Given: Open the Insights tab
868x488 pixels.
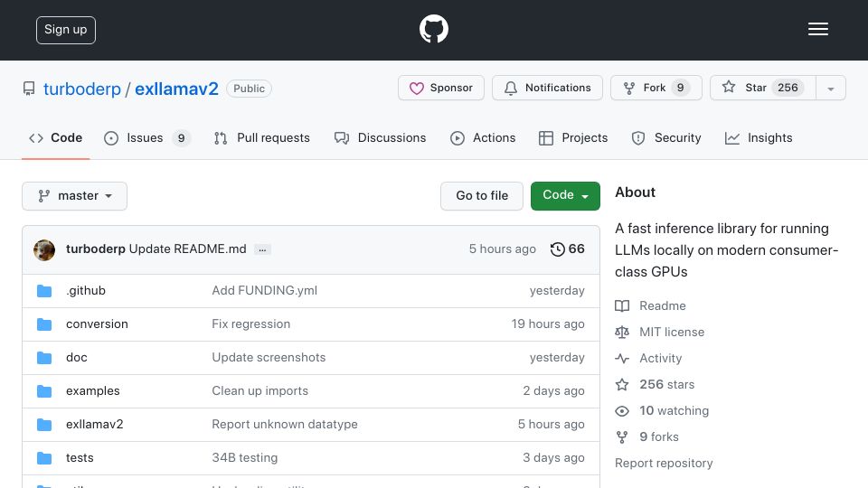Looking at the screenshot, I should pyautogui.click(x=759, y=137).
